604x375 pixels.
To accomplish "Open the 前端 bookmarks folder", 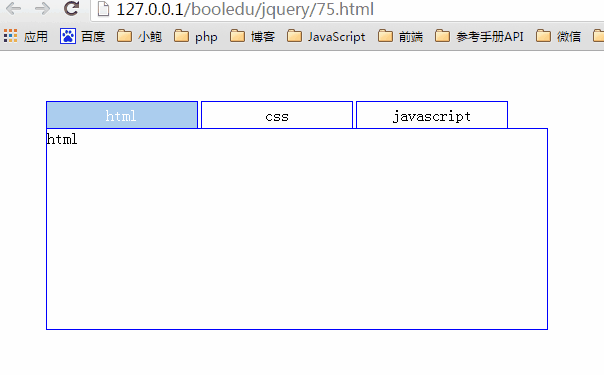I will [x=400, y=37].
